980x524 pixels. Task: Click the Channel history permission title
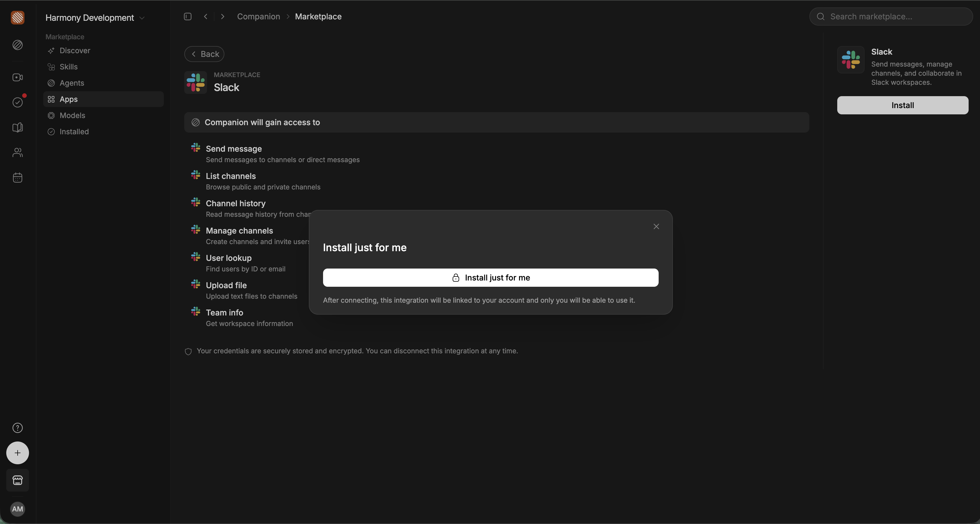pyautogui.click(x=235, y=203)
